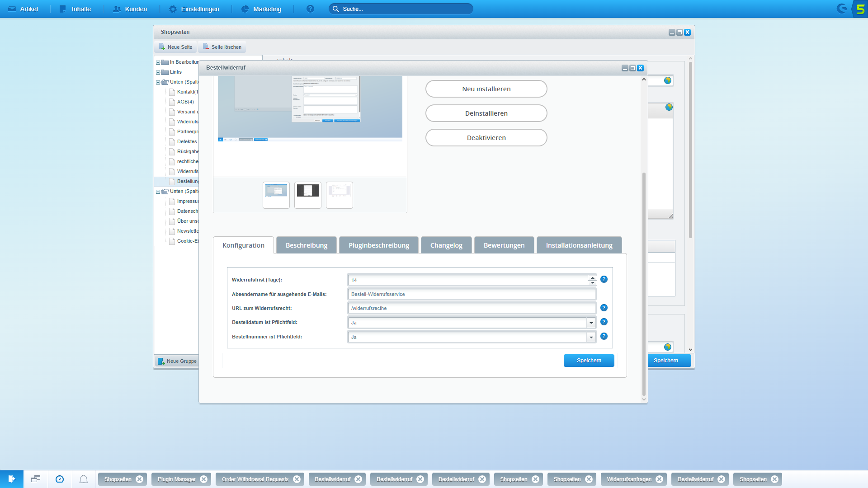Switch to the Beschreibung tab
This screenshot has width=868, height=488.
tap(307, 245)
